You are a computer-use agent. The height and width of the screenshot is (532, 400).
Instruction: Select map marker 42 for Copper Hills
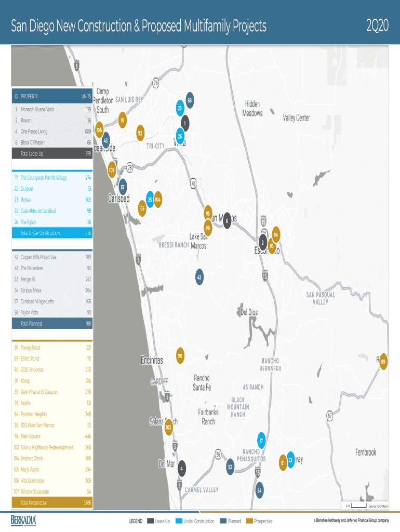click(x=199, y=277)
